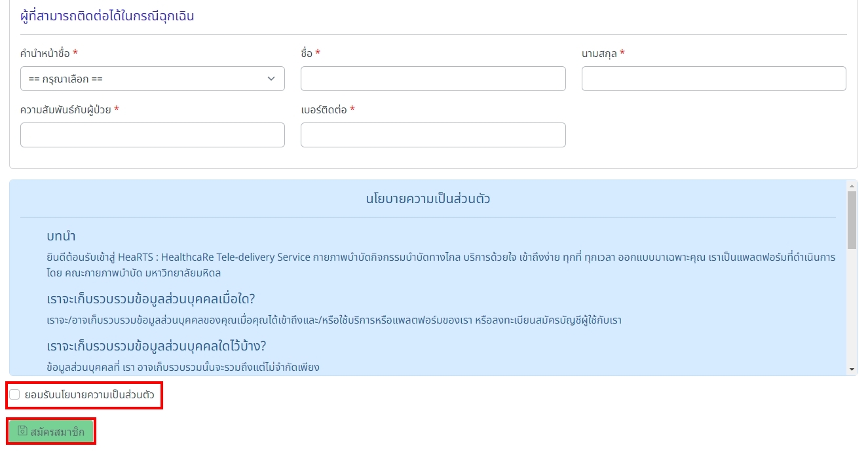This screenshot has height=452, width=868.
Task: Click the นโยบายความเป็นส่วนตัว policy heading
Action: [428, 198]
